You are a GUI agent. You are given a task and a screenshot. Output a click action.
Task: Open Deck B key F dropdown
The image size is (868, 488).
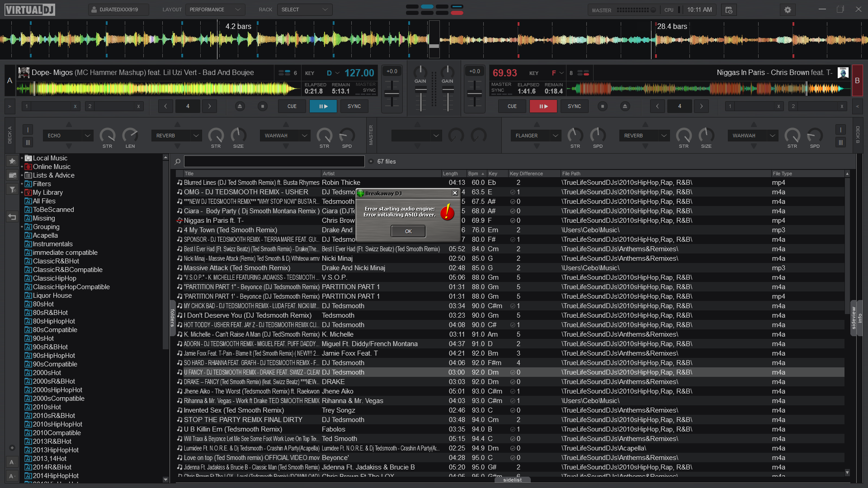coord(557,73)
